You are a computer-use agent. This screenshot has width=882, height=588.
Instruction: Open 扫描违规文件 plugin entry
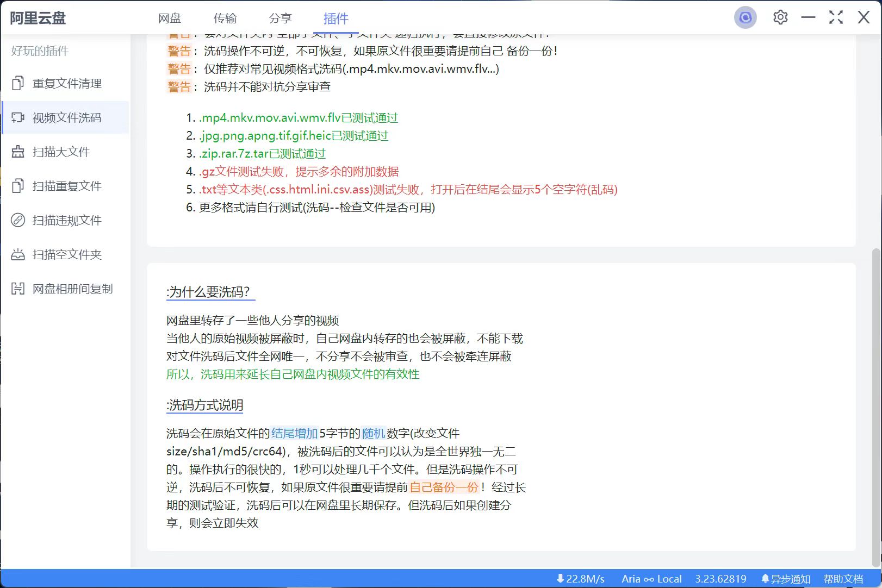(65, 220)
